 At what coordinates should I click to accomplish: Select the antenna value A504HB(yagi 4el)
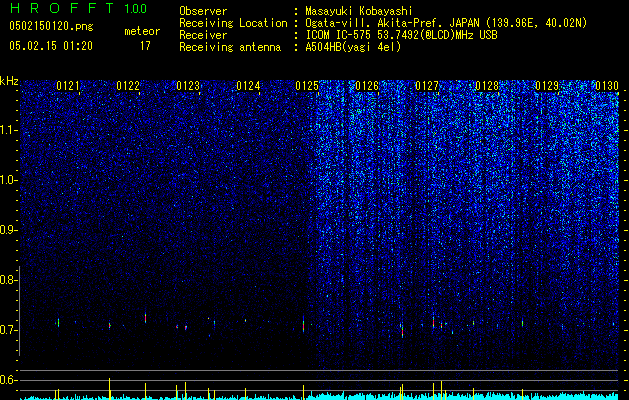coord(353,47)
